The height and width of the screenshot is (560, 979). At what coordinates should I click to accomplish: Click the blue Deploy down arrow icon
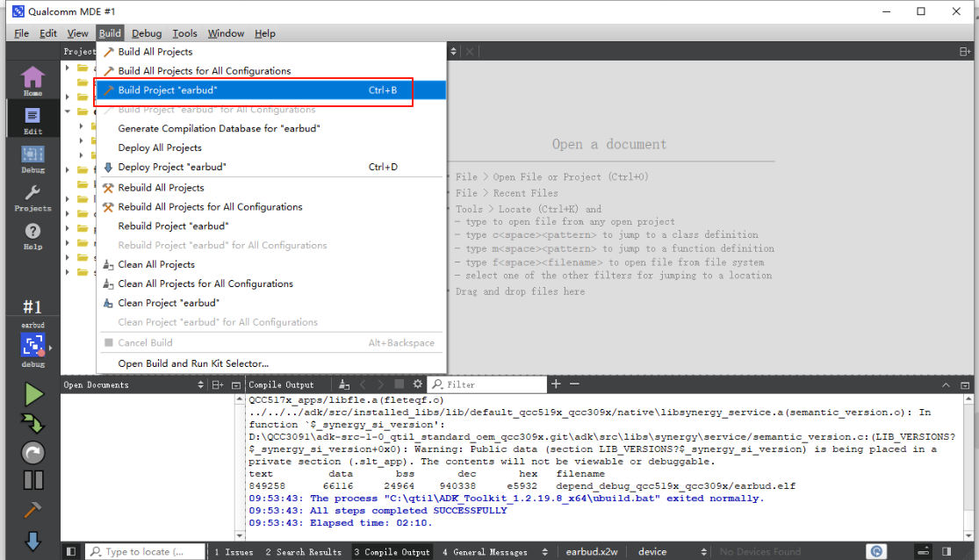click(x=33, y=541)
